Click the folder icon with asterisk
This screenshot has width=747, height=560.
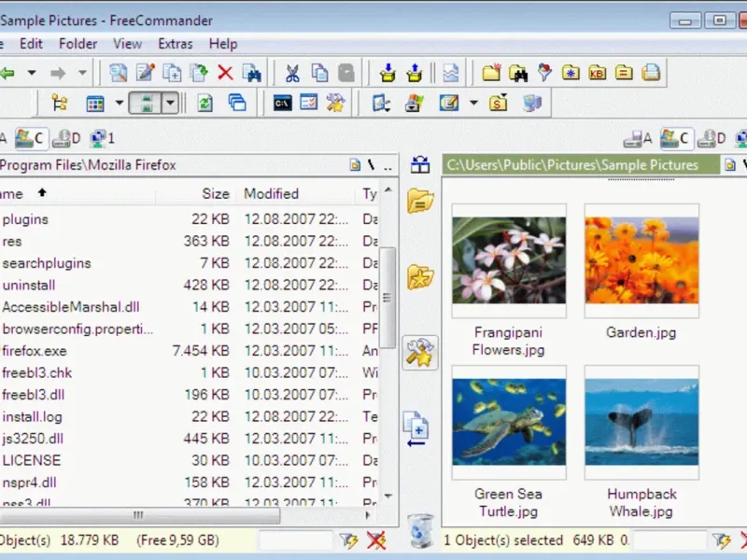point(571,73)
